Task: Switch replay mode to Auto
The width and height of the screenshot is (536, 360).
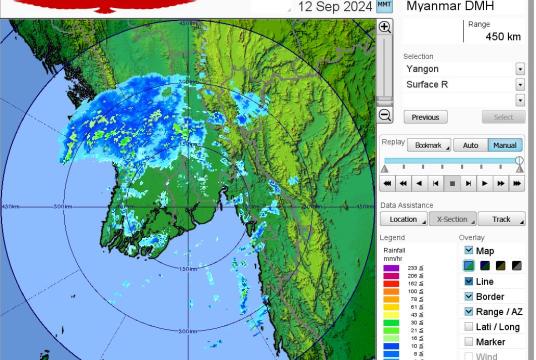Action: 470,145
